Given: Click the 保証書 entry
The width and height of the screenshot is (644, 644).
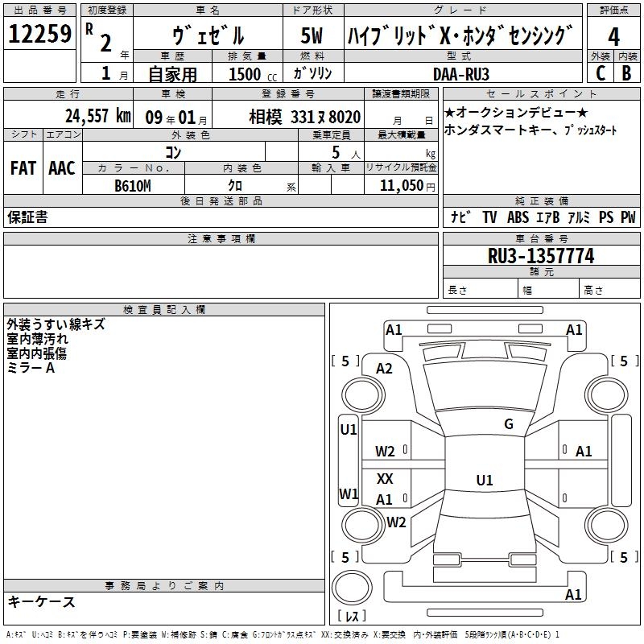Looking at the screenshot, I should tap(27, 217).
